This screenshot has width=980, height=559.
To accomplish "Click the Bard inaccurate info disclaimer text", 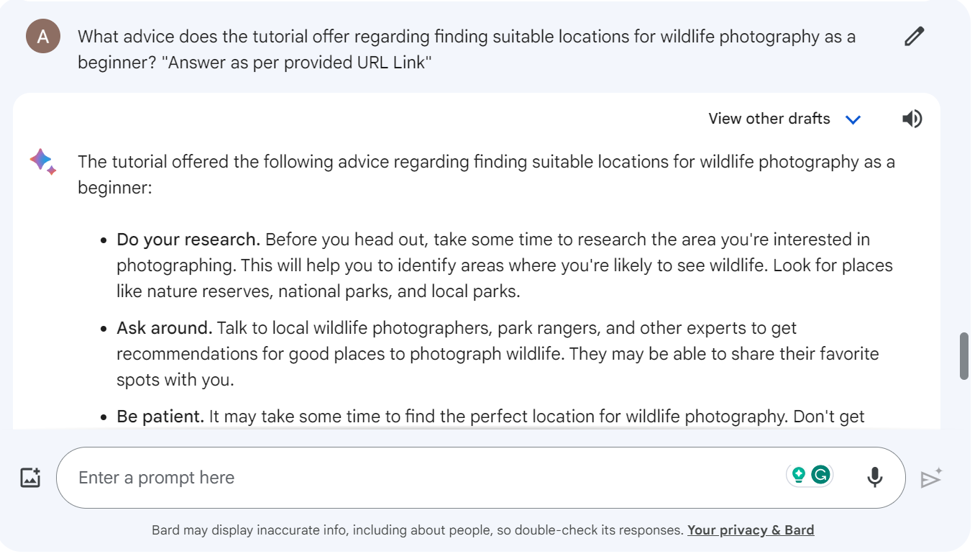I will 417,530.
